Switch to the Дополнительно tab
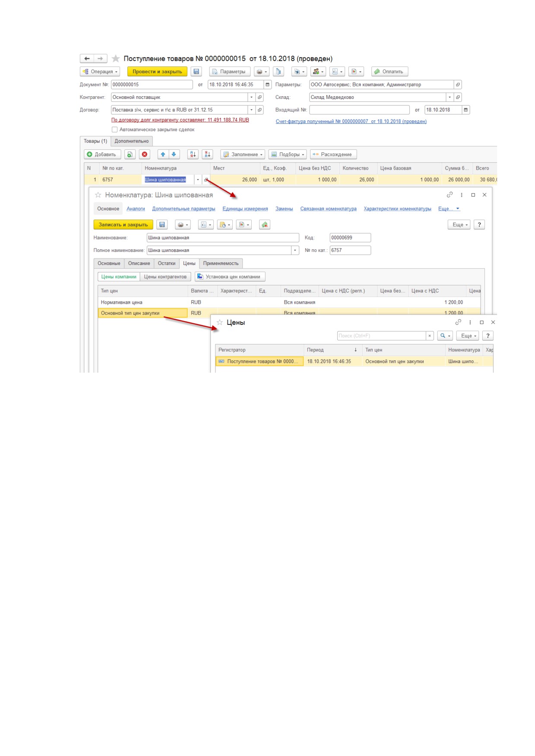535x756 pixels. tap(132, 142)
